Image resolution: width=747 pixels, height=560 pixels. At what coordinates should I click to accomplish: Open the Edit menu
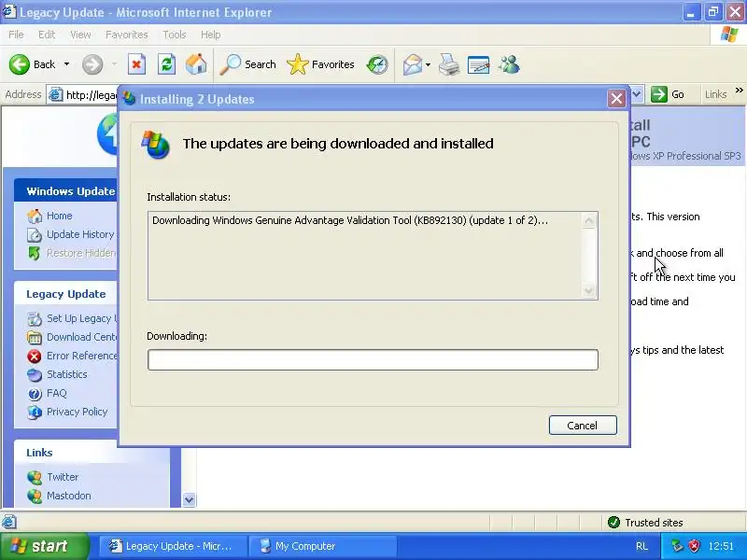(47, 35)
